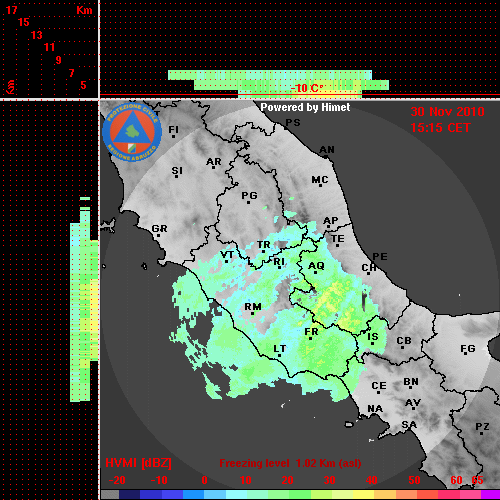Click the Powered by Himet text

click(305, 107)
